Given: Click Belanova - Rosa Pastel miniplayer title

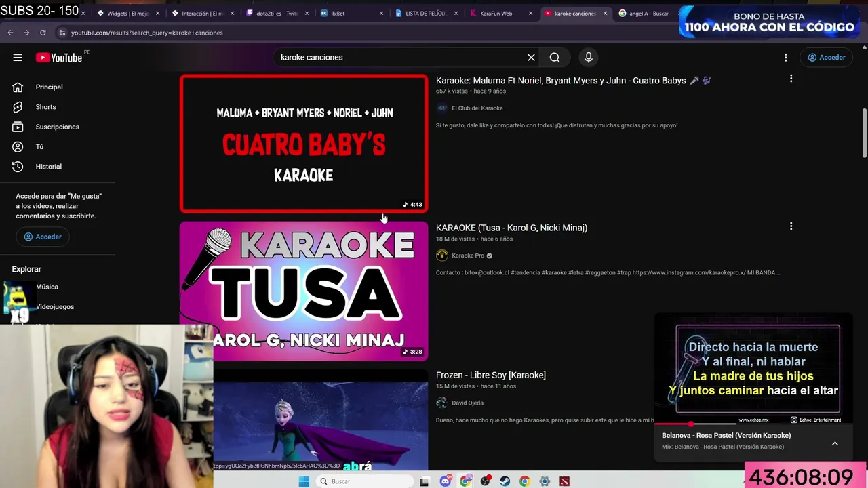Looking at the screenshot, I should click(726, 436).
